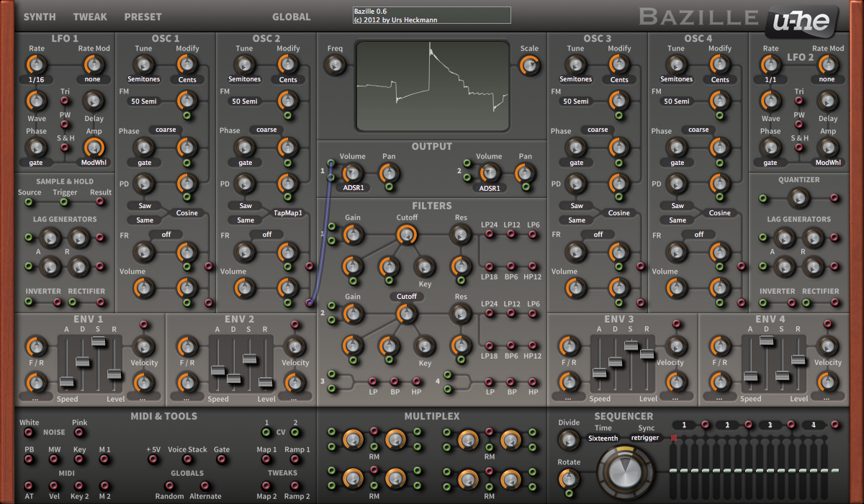Screen dimensions: 864x504
Task: Click the Alternate globals jack
Action: (x=205, y=486)
